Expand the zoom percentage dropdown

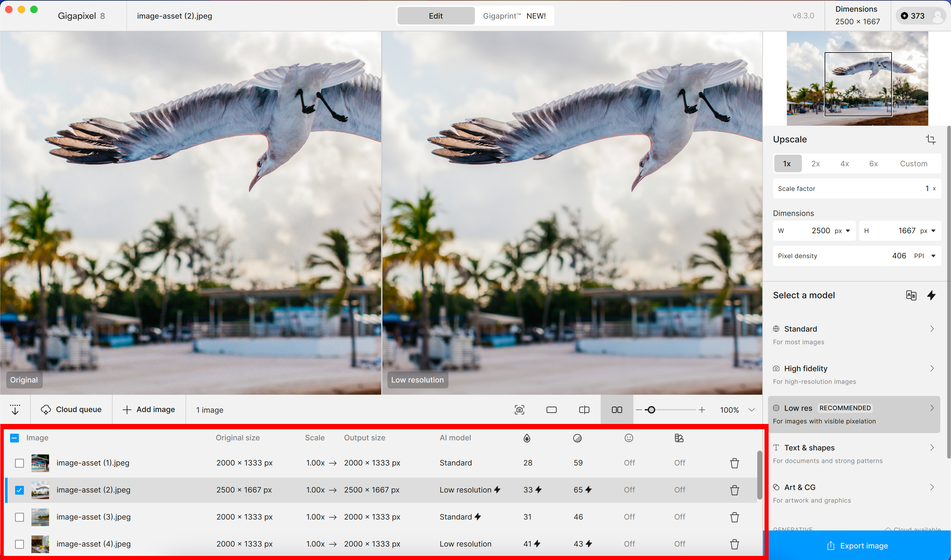click(x=751, y=410)
